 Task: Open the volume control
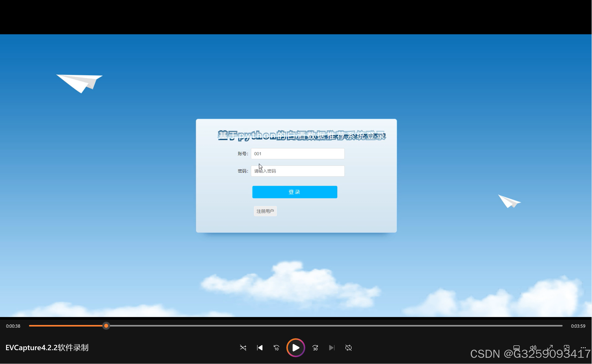[533, 348]
